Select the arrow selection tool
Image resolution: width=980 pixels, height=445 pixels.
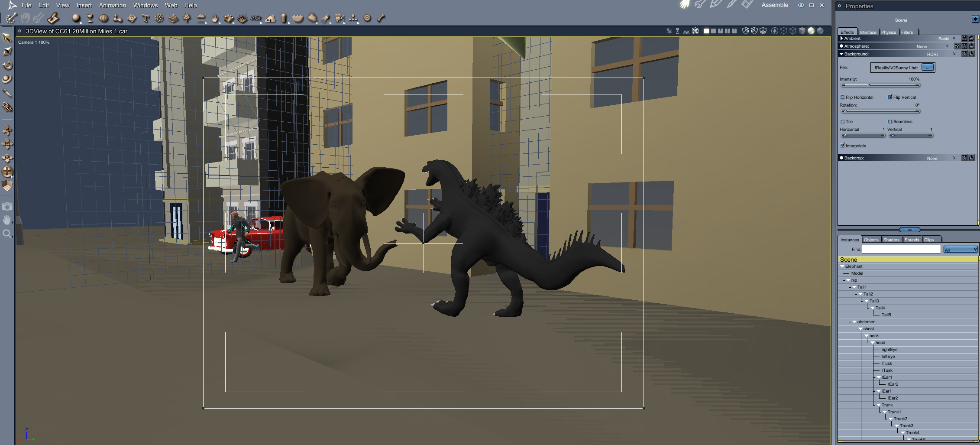click(x=7, y=38)
